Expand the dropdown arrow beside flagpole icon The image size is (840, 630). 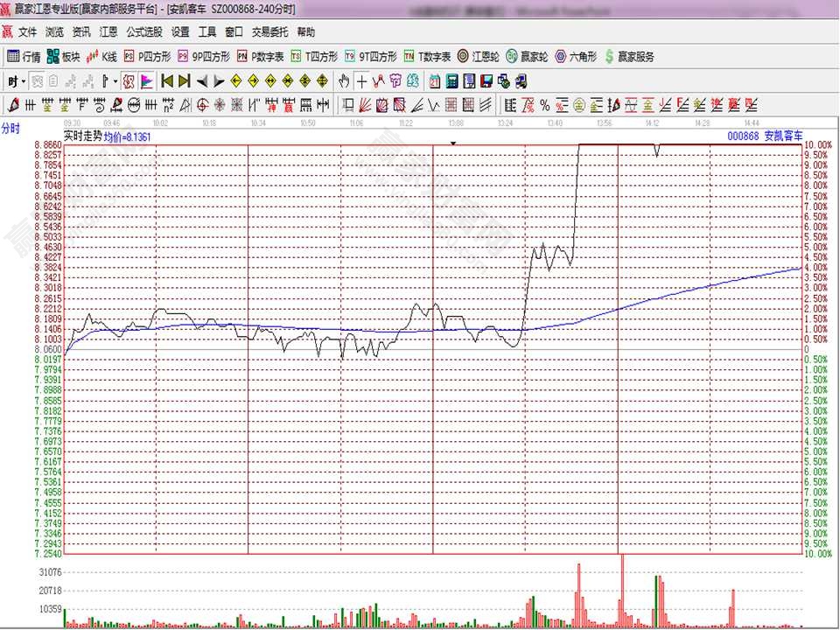coord(115,81)
